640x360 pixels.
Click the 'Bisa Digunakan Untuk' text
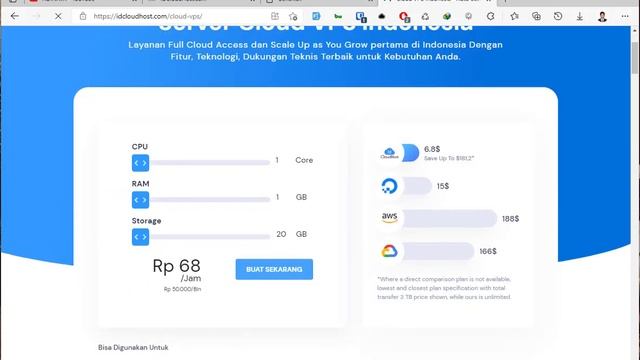click(x=133, y=347)
